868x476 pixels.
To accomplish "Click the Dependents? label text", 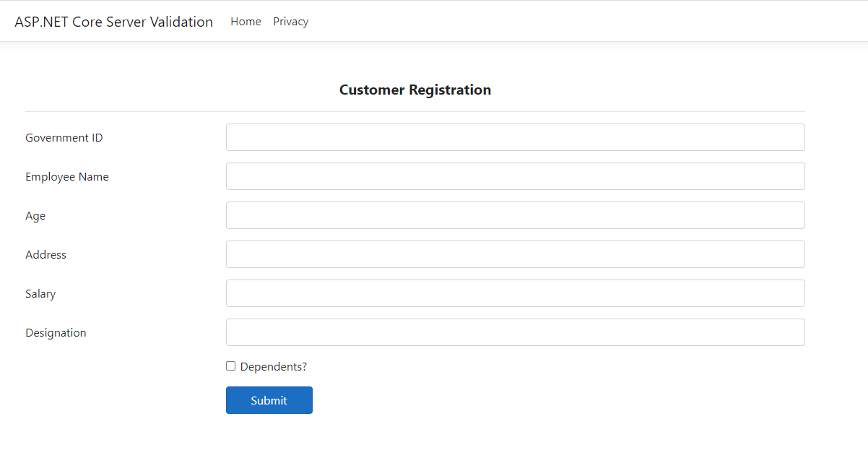I will (x=273, y=366).
